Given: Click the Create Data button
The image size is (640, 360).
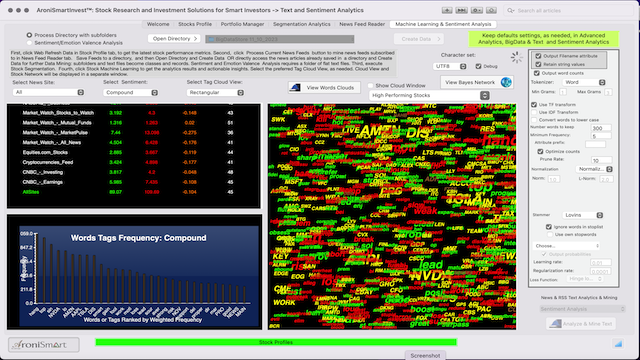Looking at the screenshot, I should click(x=419, y=39).
